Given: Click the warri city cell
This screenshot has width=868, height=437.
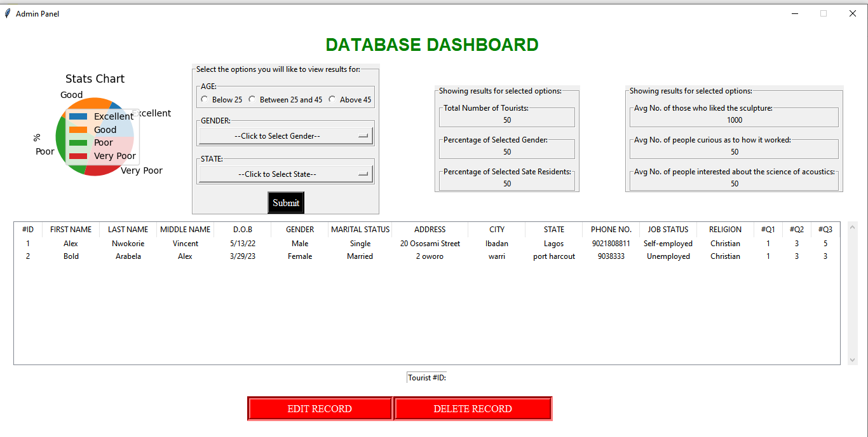Looking at the screenshot, I should [497, 256].
